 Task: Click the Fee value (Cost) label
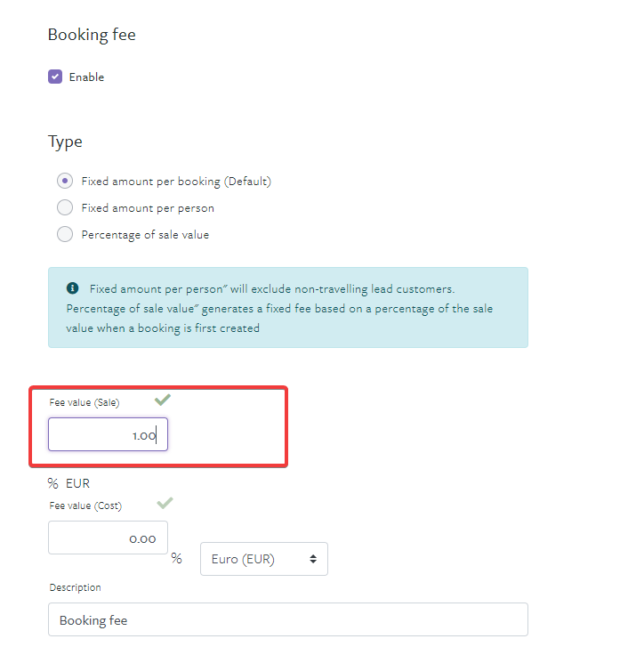[85, 505]
